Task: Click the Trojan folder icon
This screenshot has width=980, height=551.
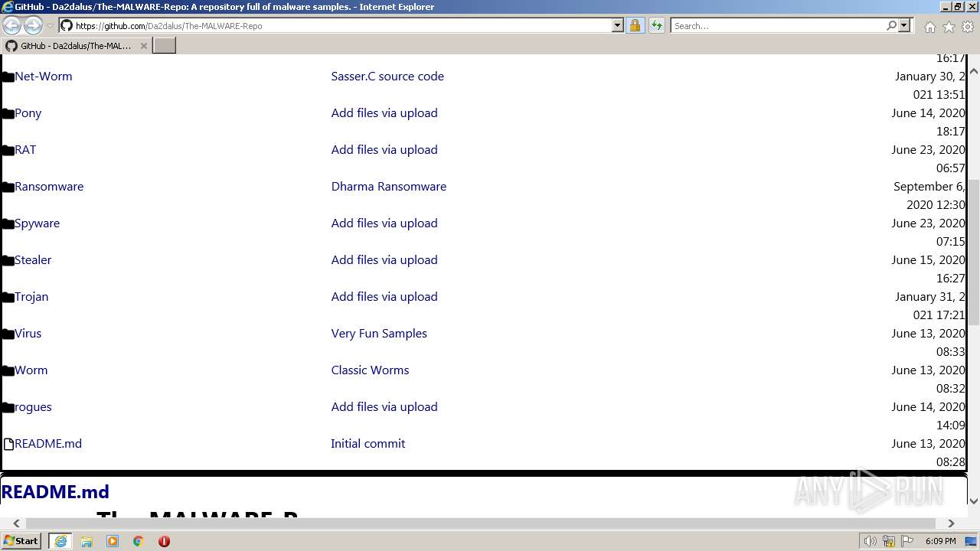Action: click(x=8, y=297)
